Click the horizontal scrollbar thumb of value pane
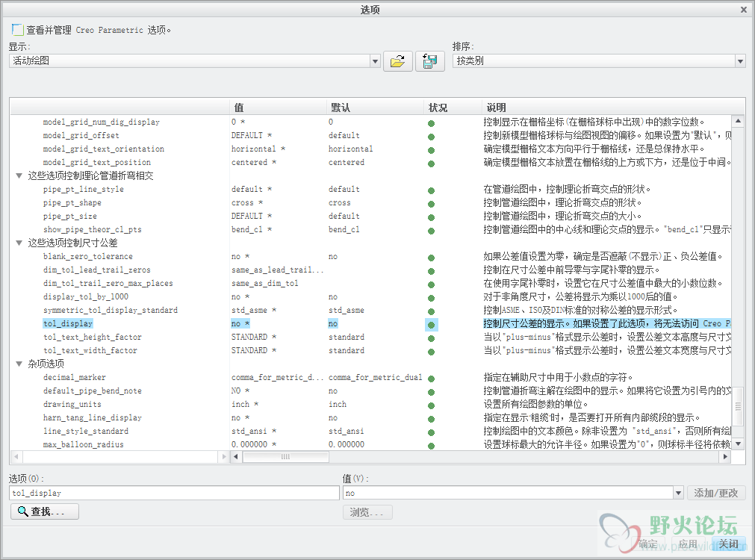 pos(285,456)
